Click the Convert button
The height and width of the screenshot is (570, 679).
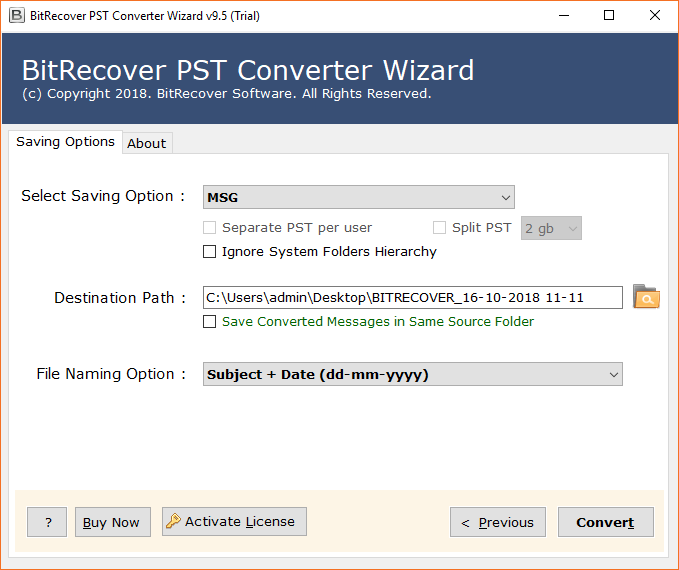605,522
